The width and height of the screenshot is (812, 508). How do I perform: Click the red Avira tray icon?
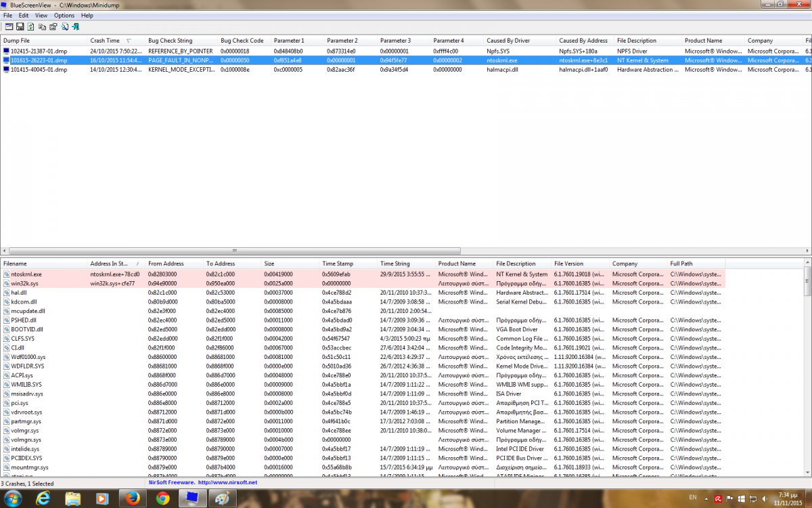[718, 498]
